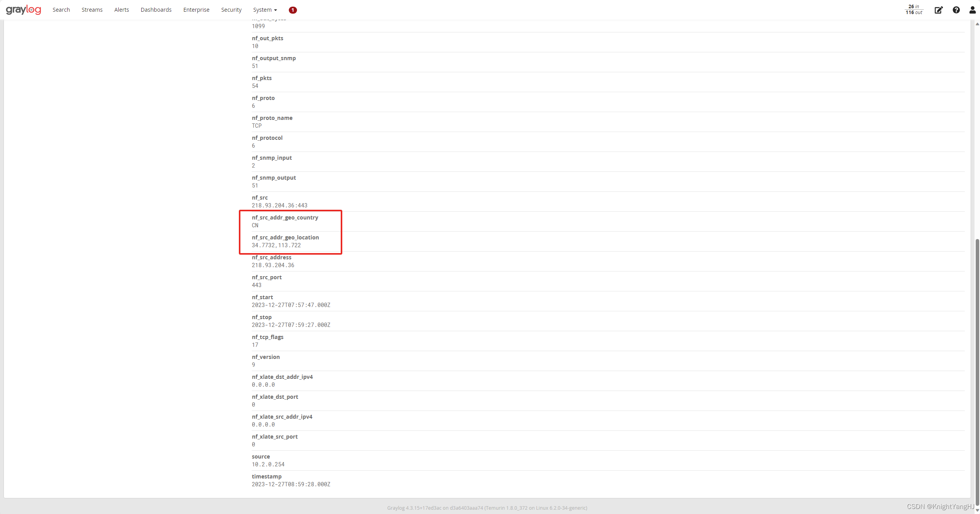Click the nf_xlate_src_addr_ipv4 field name
Image resolution: width=980 pixels, height=514 pixels.
pos(282,417)
